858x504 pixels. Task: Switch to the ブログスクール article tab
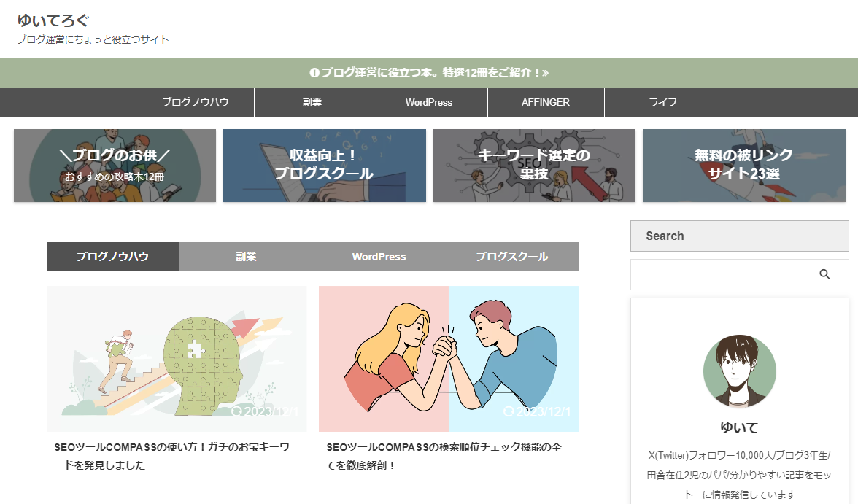click(512, 257)
